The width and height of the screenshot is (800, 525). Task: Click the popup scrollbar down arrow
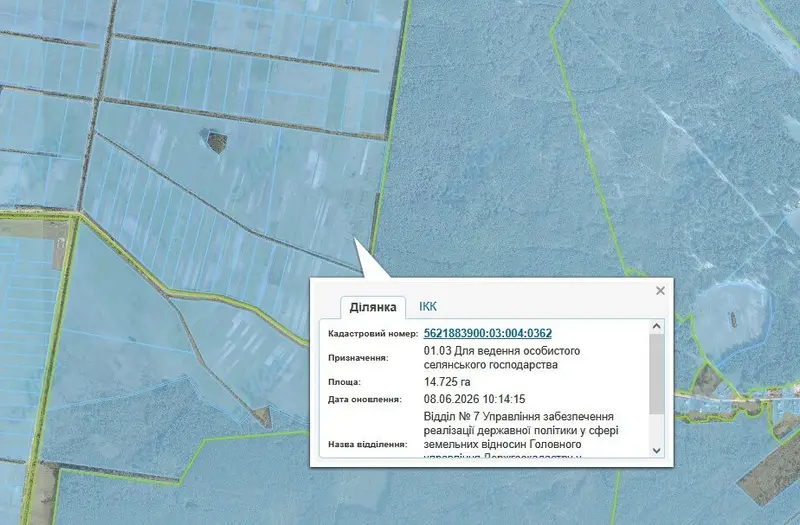657,451
